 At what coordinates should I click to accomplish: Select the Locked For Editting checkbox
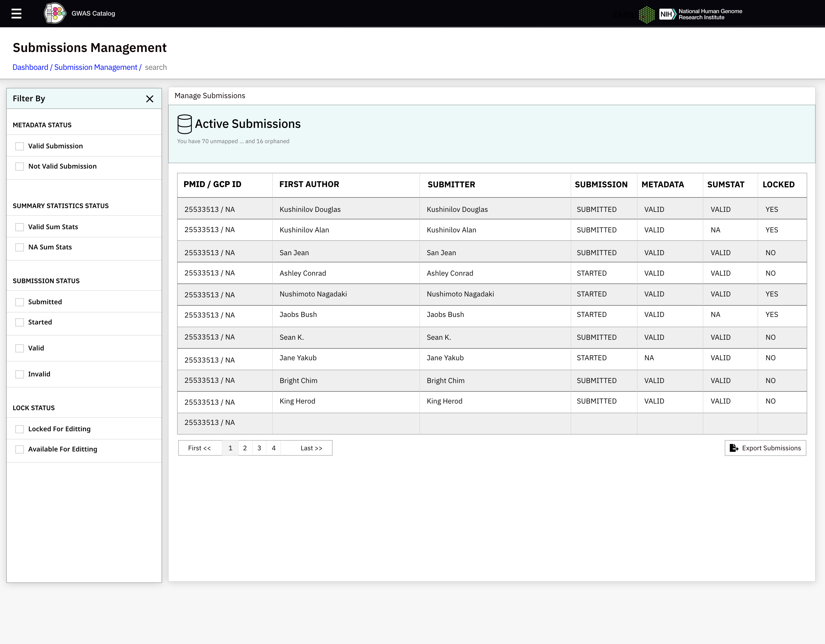20,429
